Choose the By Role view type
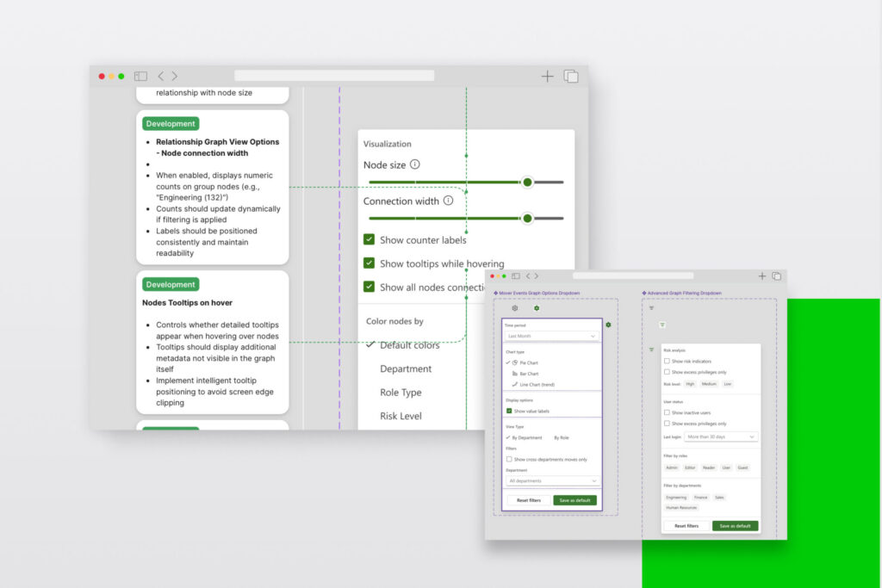 point(562,437)
